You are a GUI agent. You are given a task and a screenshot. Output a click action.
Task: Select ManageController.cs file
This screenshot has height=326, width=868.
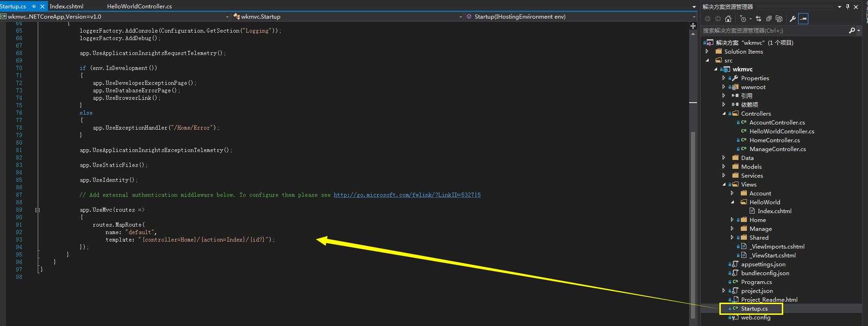pos(777,149)
